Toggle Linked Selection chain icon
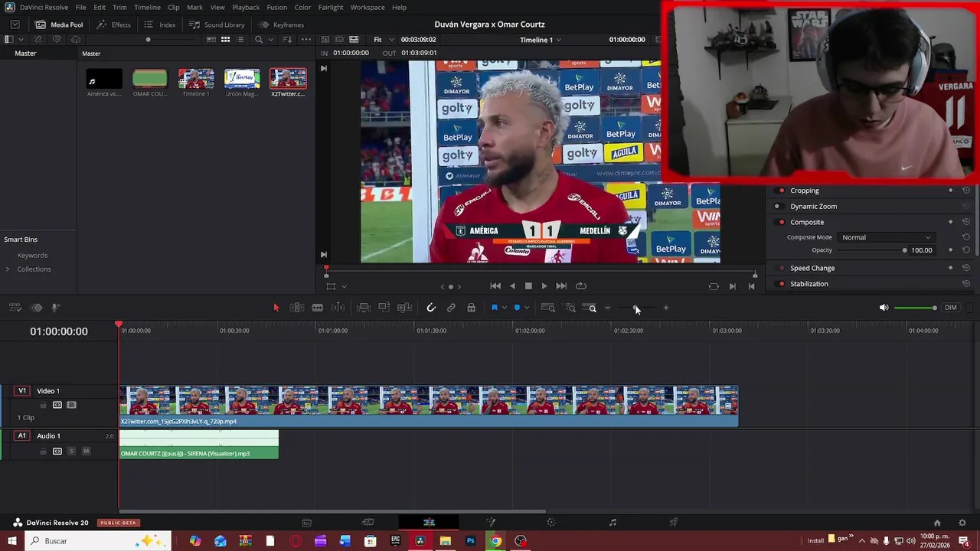 [451, 308]
